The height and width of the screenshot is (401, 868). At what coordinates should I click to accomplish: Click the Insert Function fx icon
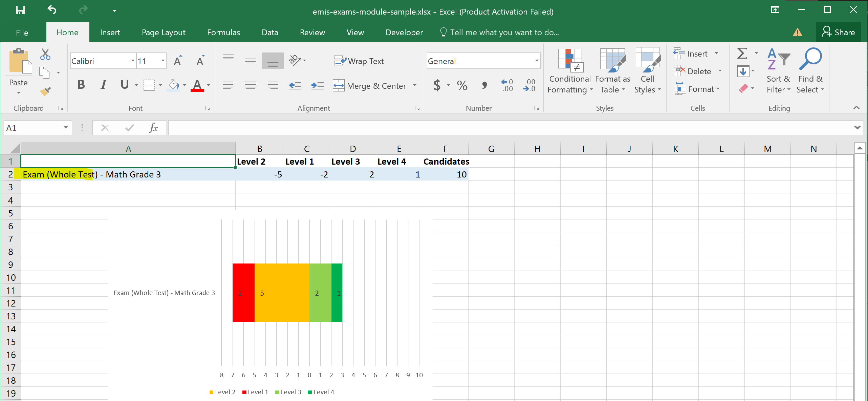pos(153,128)
